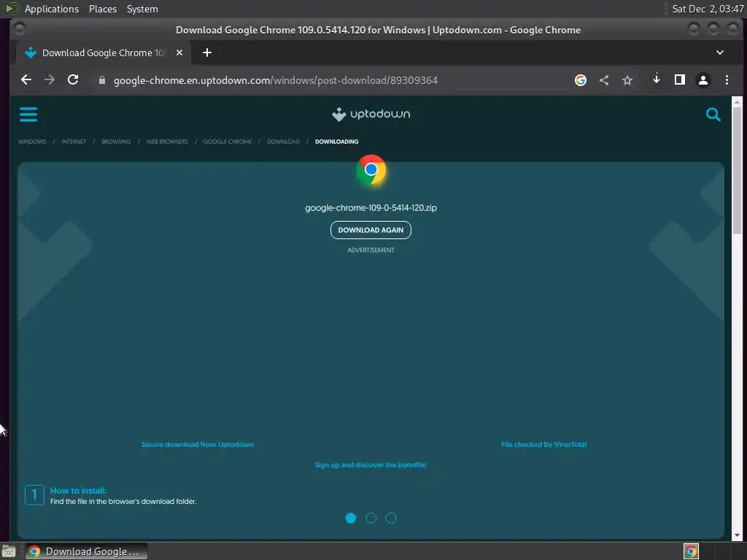
Task: Click the show desktop icon in bottom panel
Action: tap(9, 551)
